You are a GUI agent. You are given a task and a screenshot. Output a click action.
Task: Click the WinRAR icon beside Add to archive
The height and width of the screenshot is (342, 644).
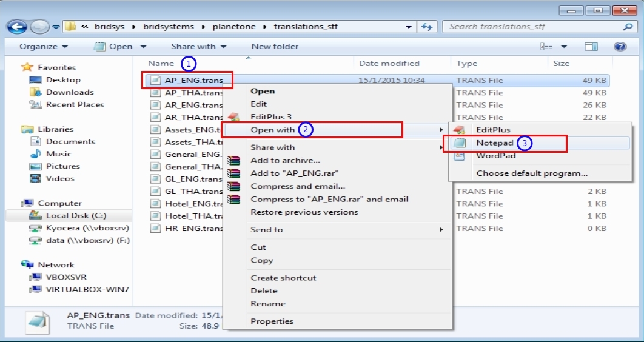click(x=233, y=161)
